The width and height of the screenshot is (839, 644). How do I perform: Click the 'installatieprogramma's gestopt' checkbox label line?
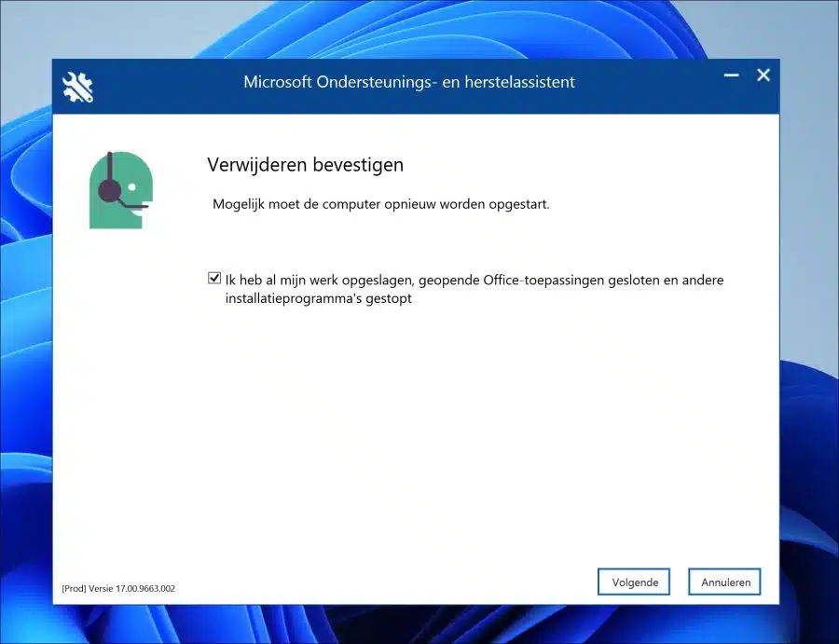click(x=319, y=298)
